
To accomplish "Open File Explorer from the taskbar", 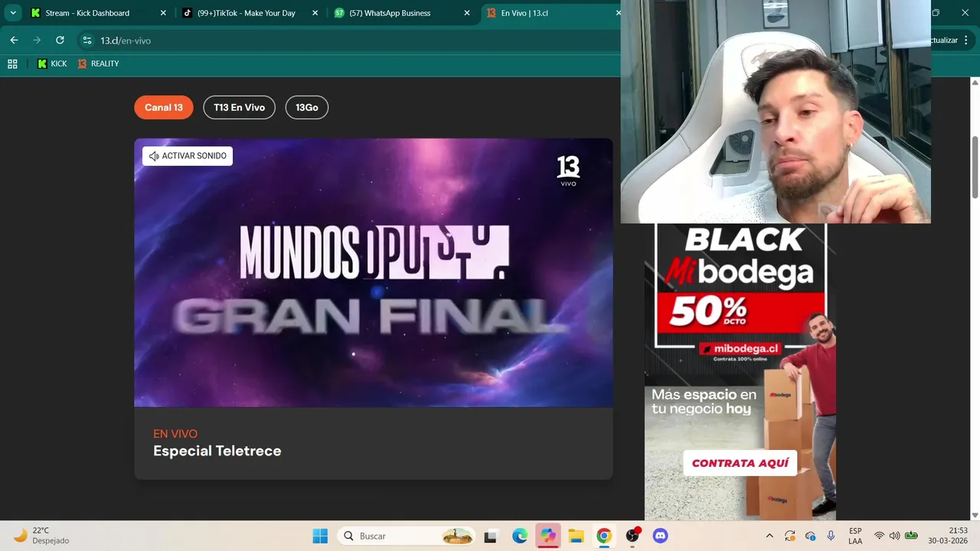I will click(x=576, y=536).
